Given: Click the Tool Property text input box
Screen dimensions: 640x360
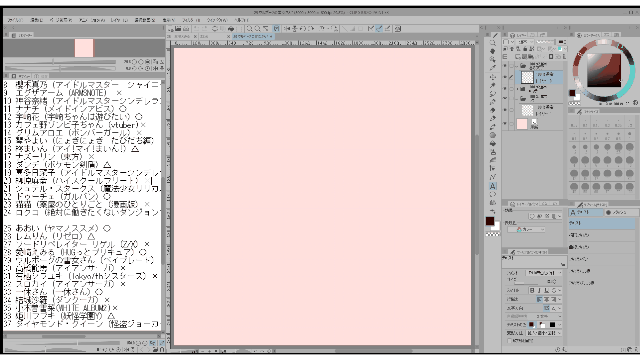Looking at the screenshot, I should (x=534, y=261).
